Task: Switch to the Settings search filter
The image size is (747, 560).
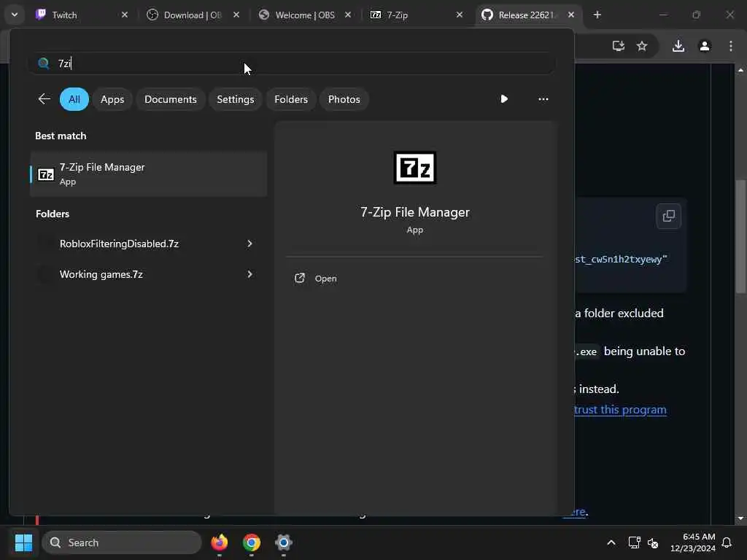Action: pyautogui.click(x=236, y=99)
